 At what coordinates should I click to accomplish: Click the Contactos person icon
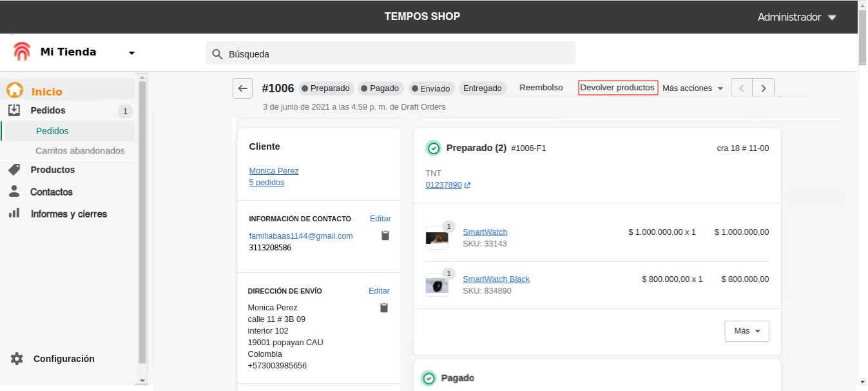pyautogui.click(x=14, y=192)
